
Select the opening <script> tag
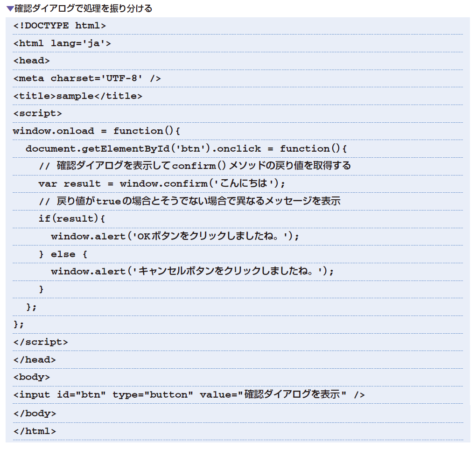coord(40,113)
